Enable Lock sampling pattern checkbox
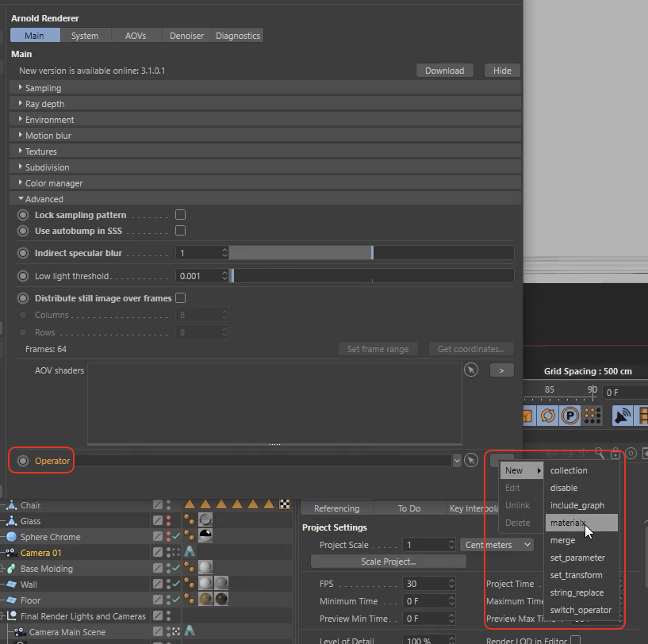 tap(180, 214)
